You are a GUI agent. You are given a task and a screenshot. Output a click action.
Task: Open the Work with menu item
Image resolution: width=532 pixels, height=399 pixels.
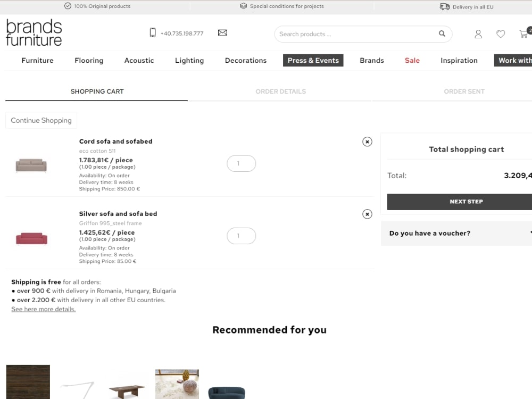(513, 61)
